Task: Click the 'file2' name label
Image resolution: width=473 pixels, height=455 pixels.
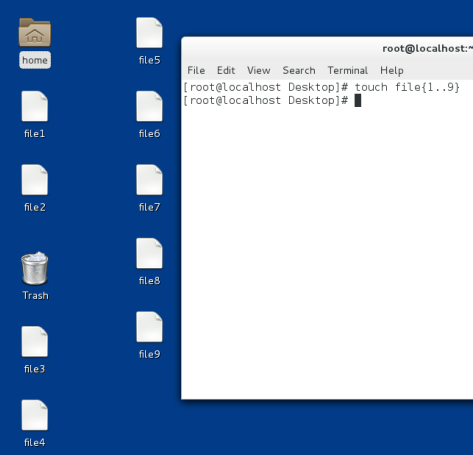Action: coord(35,207)
